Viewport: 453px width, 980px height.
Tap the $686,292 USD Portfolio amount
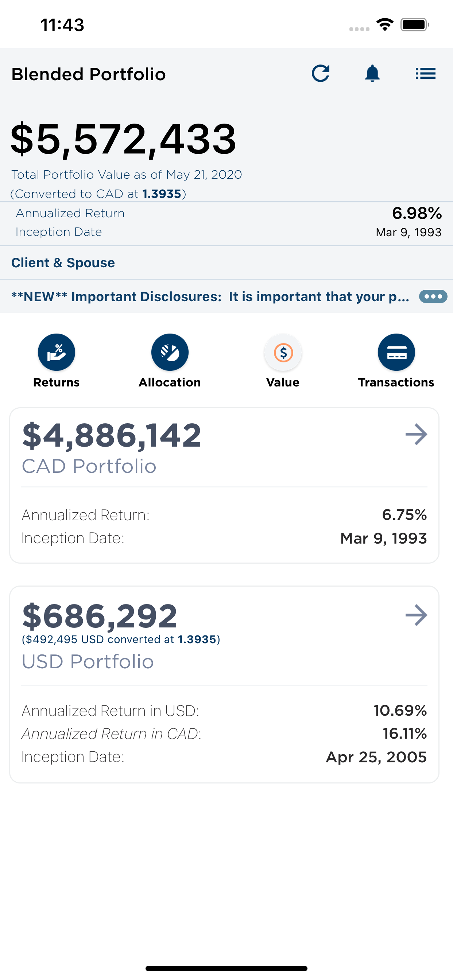click(100, 616)
